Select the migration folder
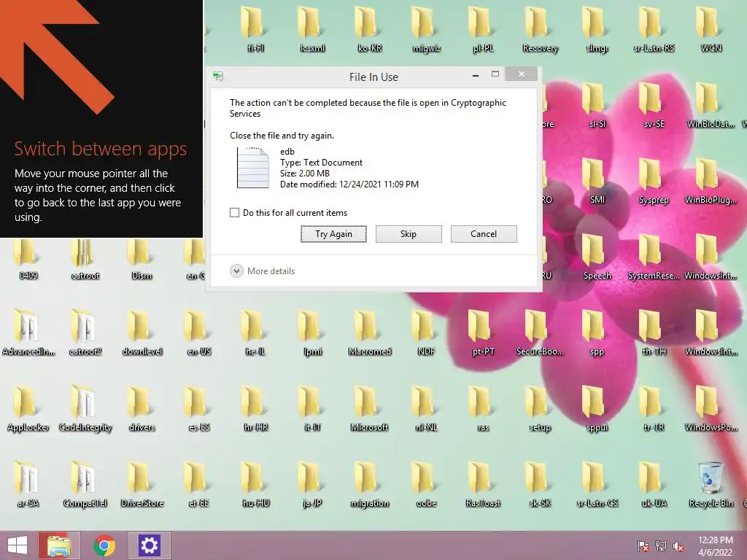The height and width of the screenshot is (560, 747). pos(369,484)
